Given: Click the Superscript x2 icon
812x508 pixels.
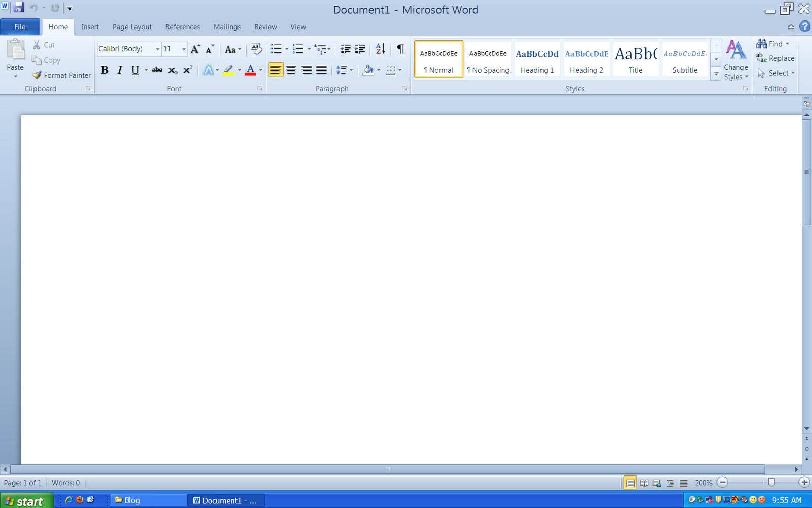Looking at the screenshot, I should (x=188, y=70).
